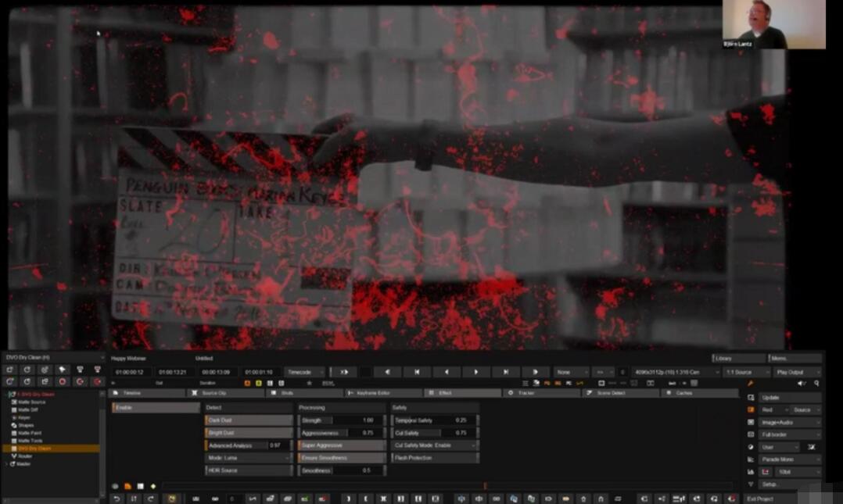Click the magnifier zoom icon
Screen dimensions: 843x504
(816, 384)
